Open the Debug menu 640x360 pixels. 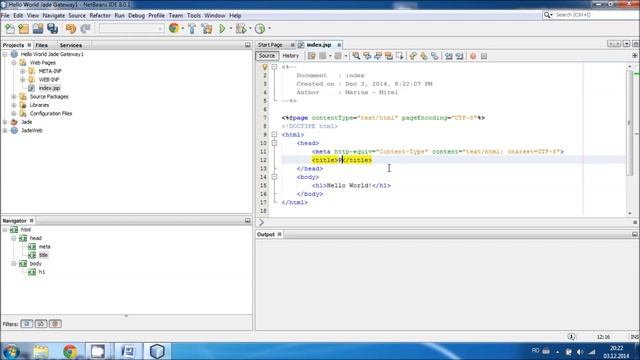[x=136, y=16]
